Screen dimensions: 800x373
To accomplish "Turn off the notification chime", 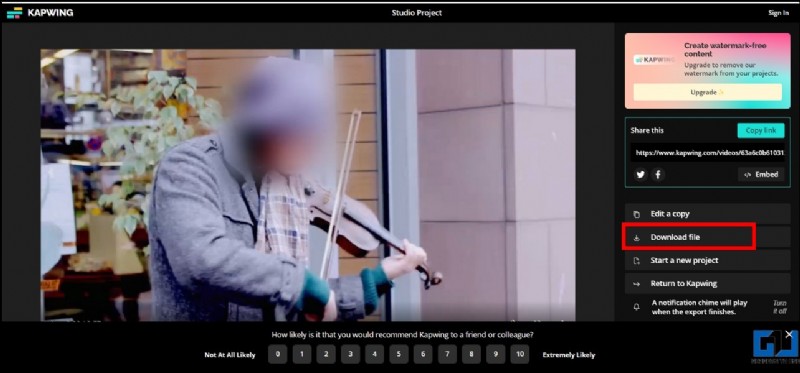I will (779, 307).
